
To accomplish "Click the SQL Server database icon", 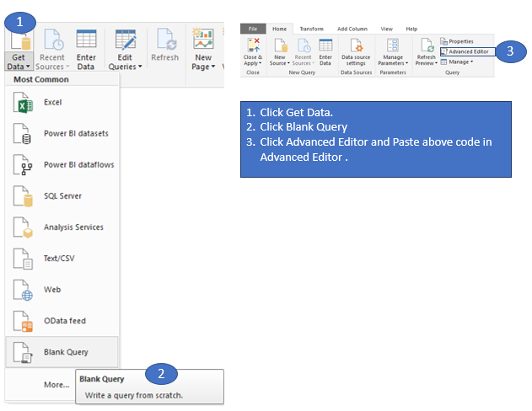I will 23,196.
